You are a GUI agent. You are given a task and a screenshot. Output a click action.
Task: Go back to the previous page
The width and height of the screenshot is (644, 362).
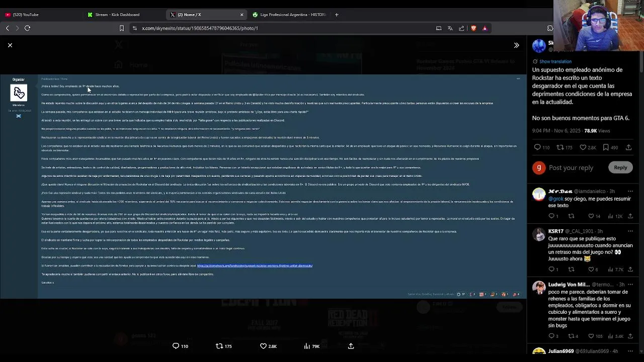pos(7,28)
